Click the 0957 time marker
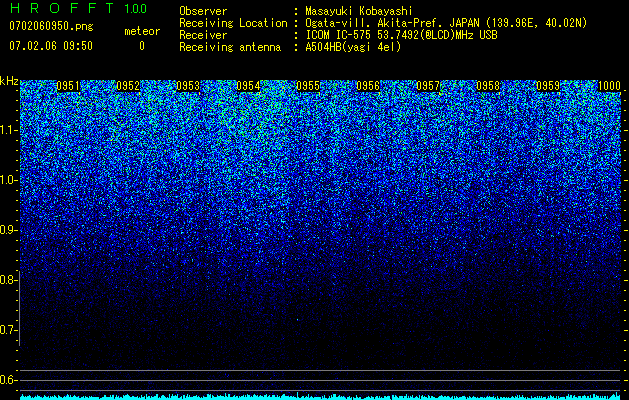This screenshot has width=629, height=400. coord(428,86)
